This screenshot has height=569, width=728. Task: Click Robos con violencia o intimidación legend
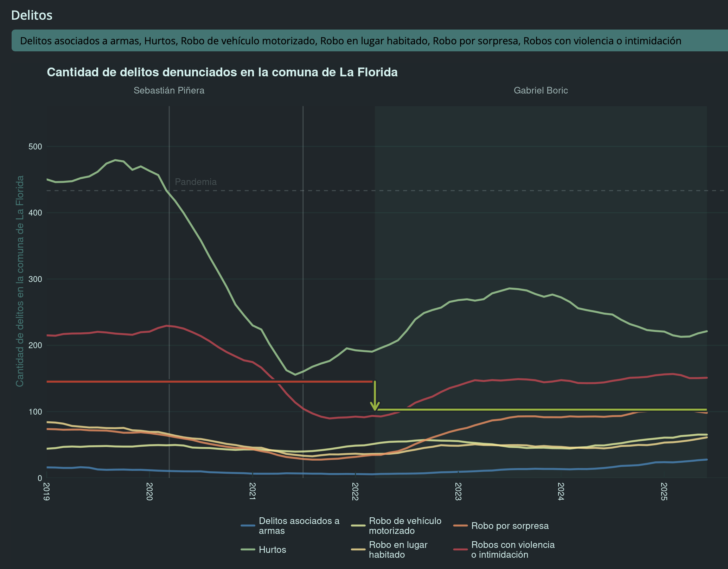pos(512,550)
